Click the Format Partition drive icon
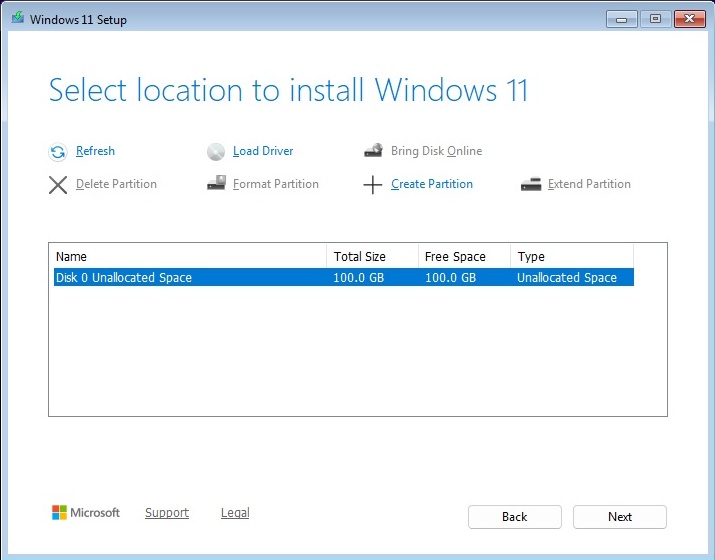The height and width of the screenshot is (560, 715). (x=216, y=183)
